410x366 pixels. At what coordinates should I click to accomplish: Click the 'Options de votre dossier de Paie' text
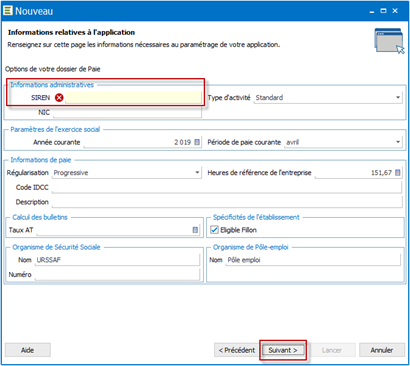52,69
